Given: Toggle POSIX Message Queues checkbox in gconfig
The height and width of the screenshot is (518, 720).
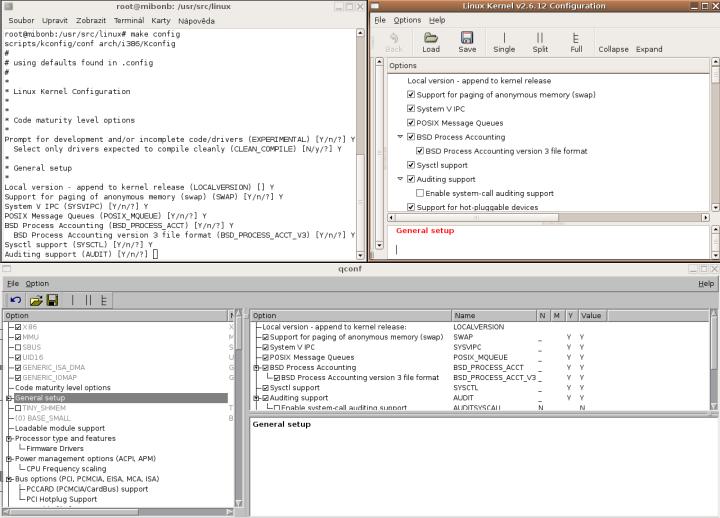Looking at the screenshot, I should pyautogui.click(x=411, y=123).
